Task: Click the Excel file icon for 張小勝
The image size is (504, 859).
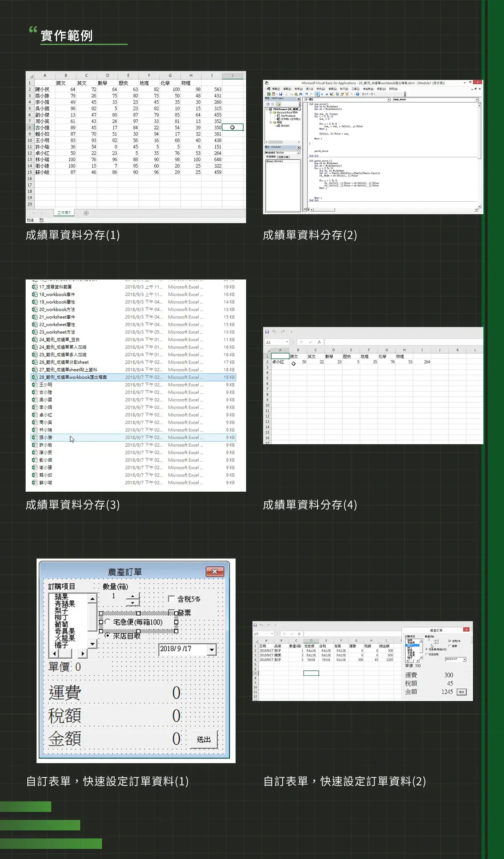Action: (35, 437)
